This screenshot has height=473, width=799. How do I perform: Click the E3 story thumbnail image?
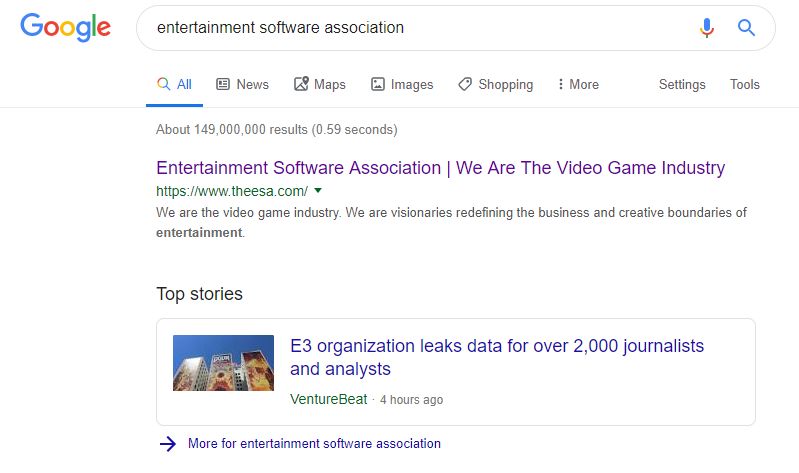click(x=223, y=363)
